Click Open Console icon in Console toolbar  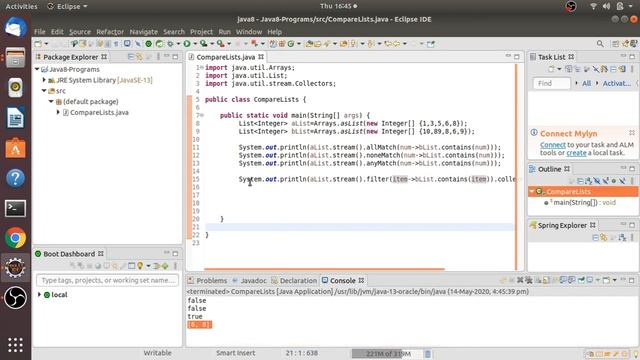pos(607,280)
